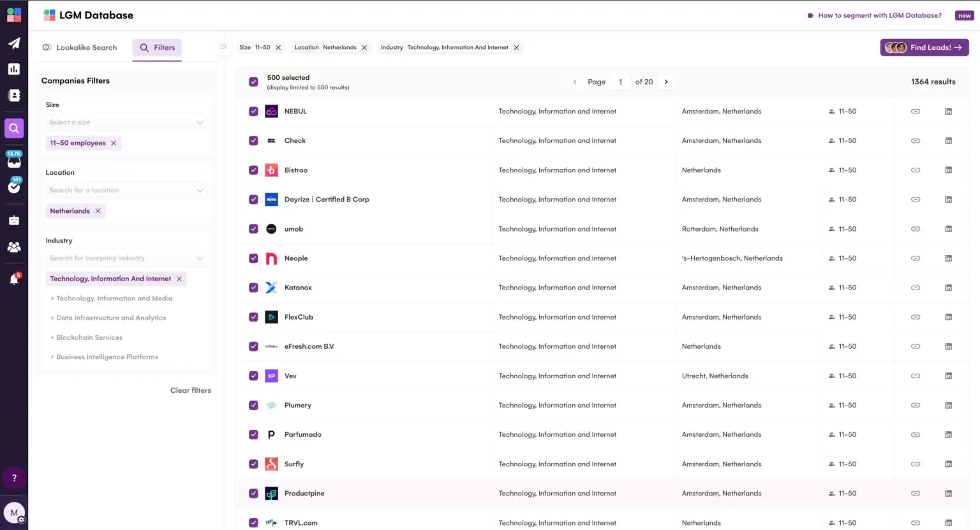Click the Find Leads! button
Viewport: 980px width, 530px height.
pos(924,47)
